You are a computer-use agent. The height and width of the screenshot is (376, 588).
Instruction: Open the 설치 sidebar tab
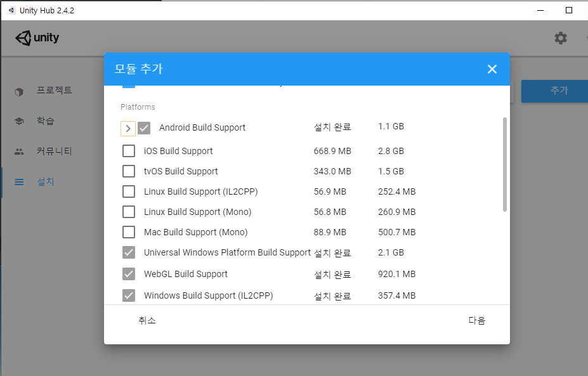pyautogui.click(x=53, y=182)
